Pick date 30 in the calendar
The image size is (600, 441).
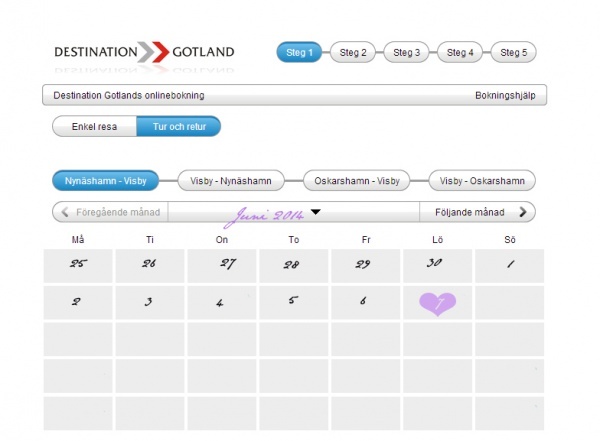(x=438, y=266)
